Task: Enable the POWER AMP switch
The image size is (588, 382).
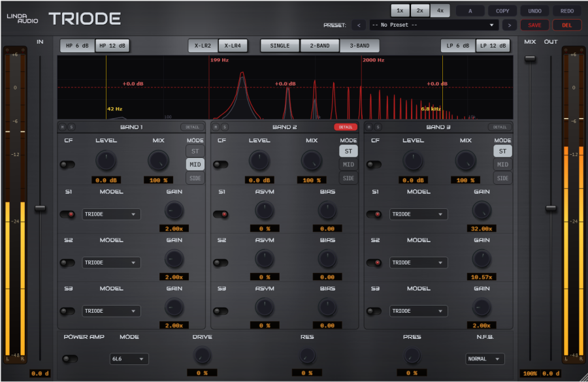Action: [x=70, y=359]
